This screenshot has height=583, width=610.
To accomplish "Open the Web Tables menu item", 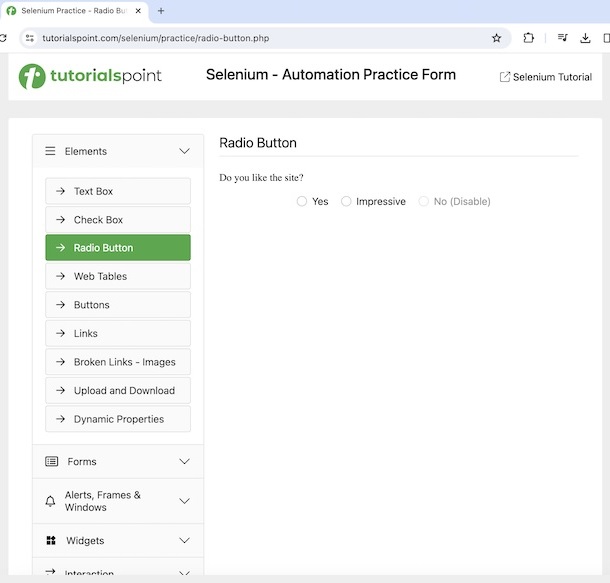I will pos(118,276).
